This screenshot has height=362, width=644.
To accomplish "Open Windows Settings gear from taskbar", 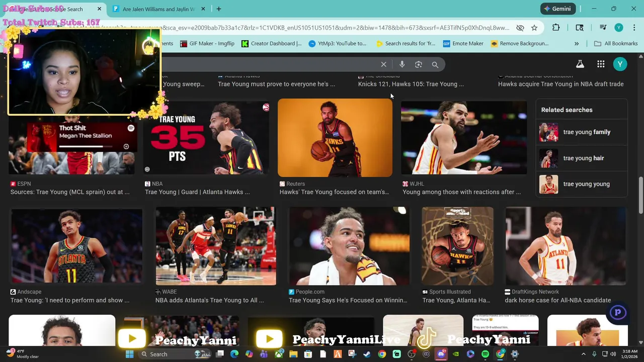I will pyautogui.click(x=515, y=354).
